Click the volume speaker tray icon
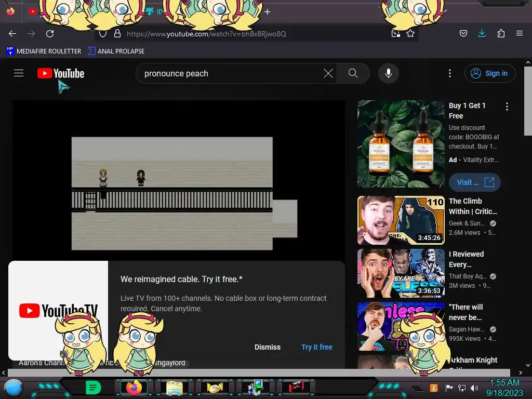Screen dimensions: 532x399 [x=474, y=388]
